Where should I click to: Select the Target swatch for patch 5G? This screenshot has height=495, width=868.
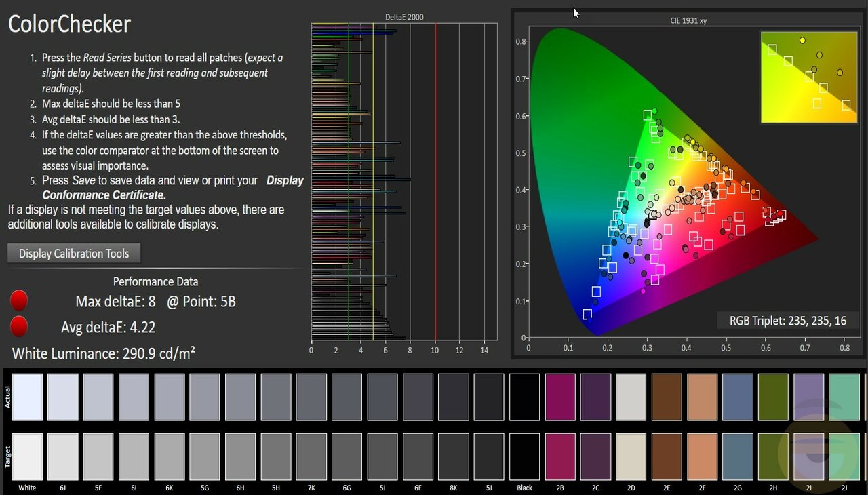(205, 457)
